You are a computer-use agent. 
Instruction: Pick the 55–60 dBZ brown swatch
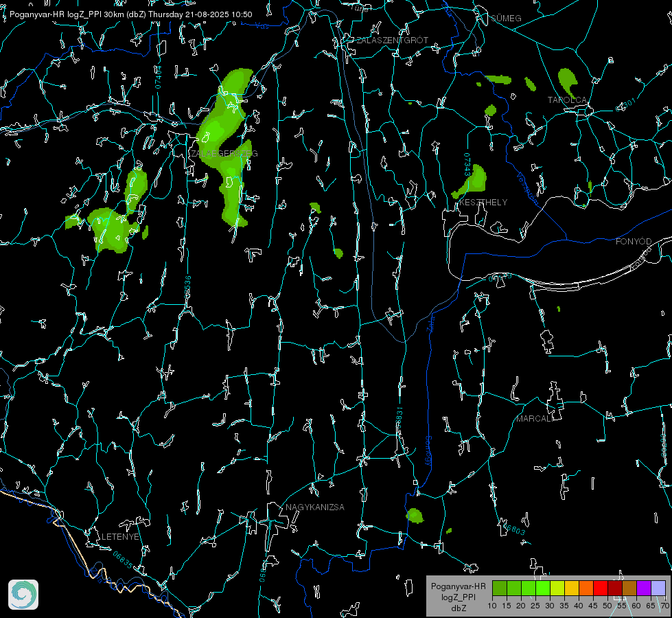629,588
